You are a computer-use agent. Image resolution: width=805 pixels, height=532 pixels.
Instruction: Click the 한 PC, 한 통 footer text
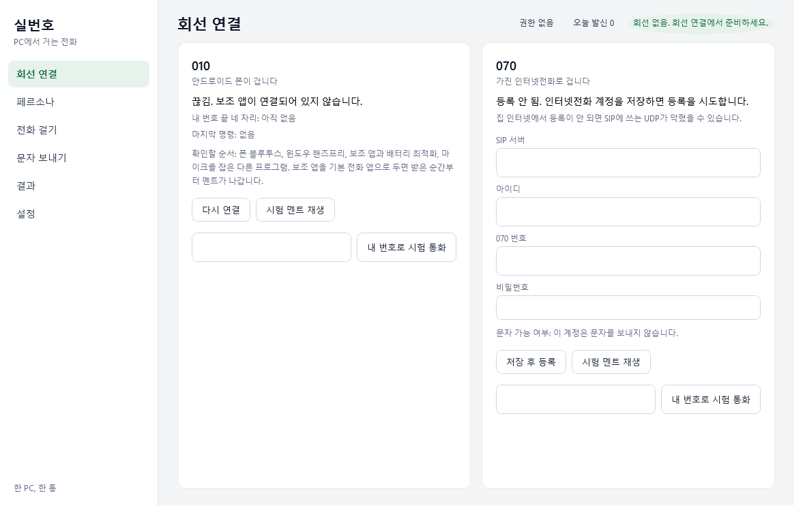pyautogui.click(x=35, y=488)
